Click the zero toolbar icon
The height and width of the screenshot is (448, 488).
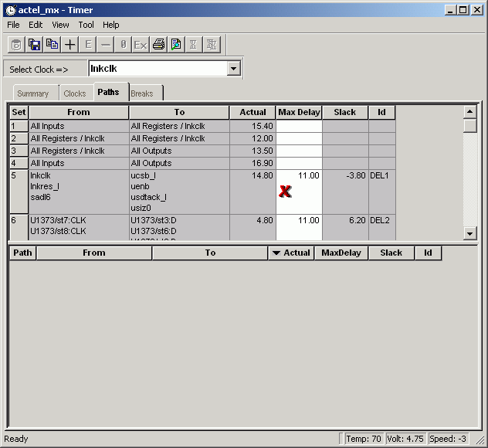click(x=123, y=45)
